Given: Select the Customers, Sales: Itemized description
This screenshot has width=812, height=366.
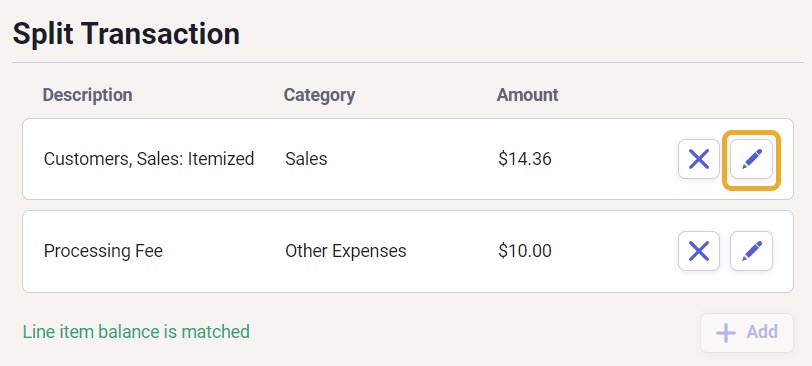Looking at the screenshot, I should coord(149,158).
